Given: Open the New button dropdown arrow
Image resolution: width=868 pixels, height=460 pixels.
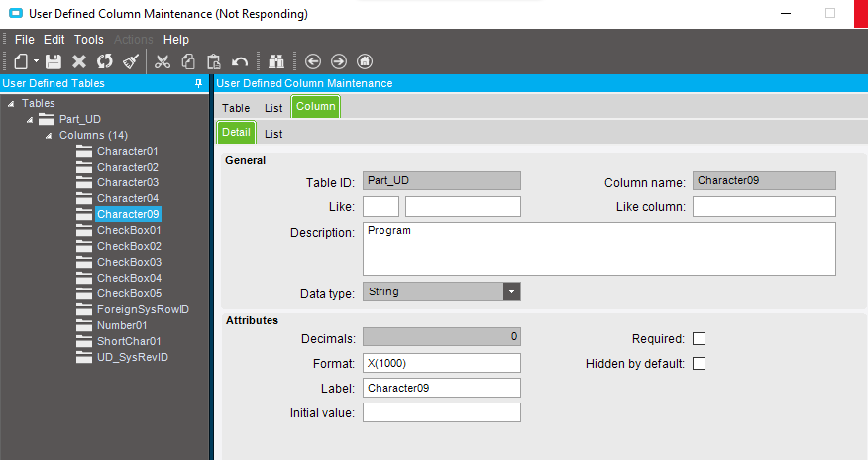Looking at the screenshot, I should point(36,61).
